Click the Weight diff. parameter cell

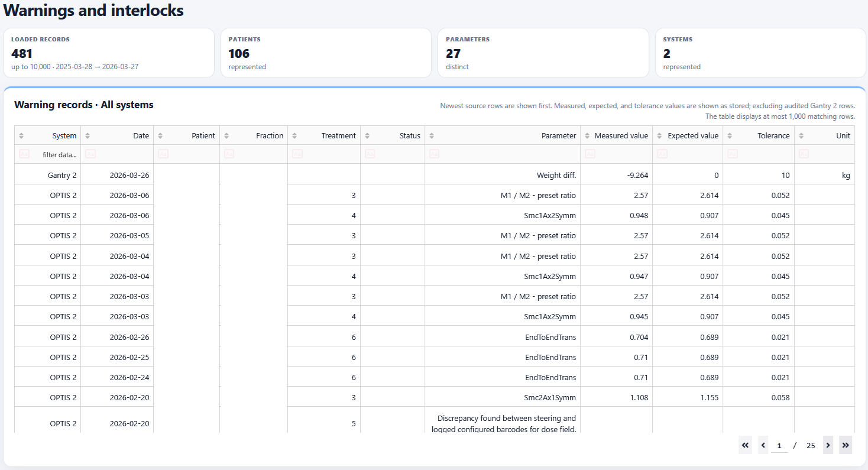coord(503,175)
